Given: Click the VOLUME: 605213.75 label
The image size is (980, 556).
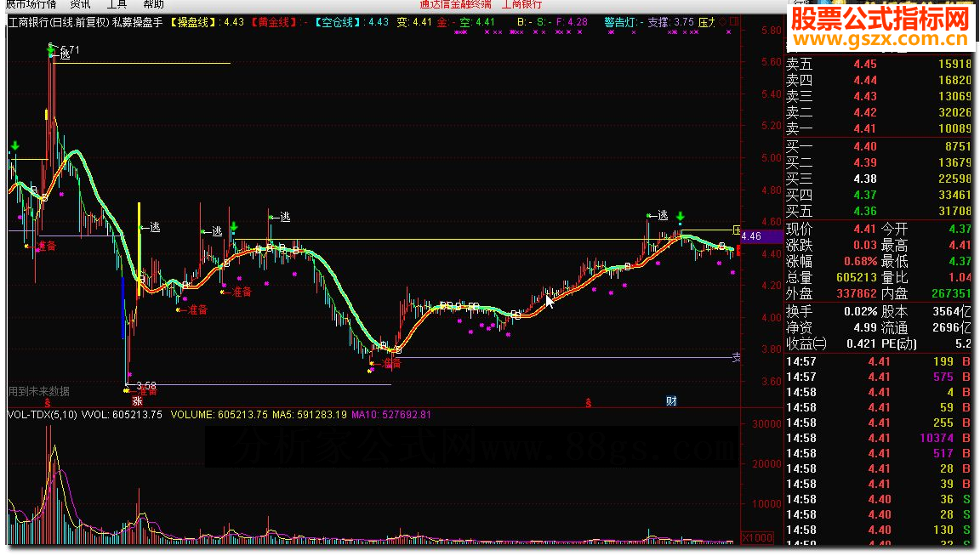Looking at the screenshot, I should coord(219,415).
